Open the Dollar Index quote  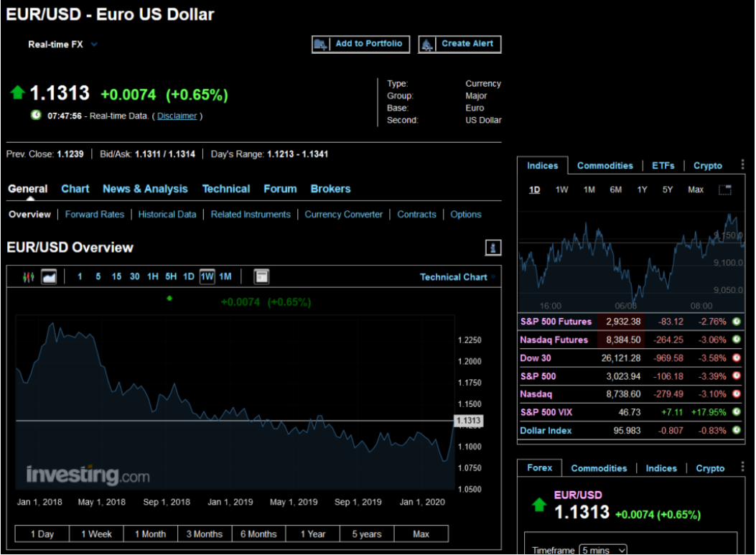(546, 431)
